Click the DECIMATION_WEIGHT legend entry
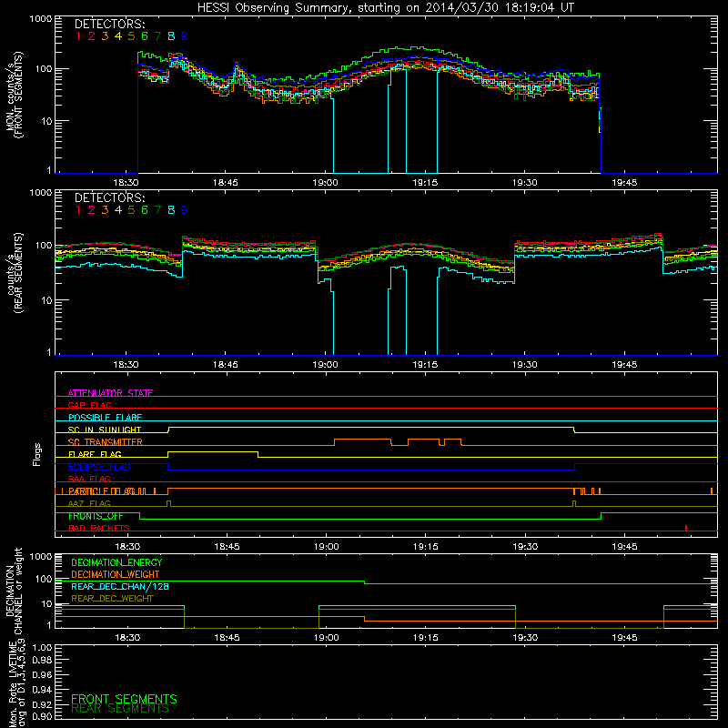 [116, 574]
